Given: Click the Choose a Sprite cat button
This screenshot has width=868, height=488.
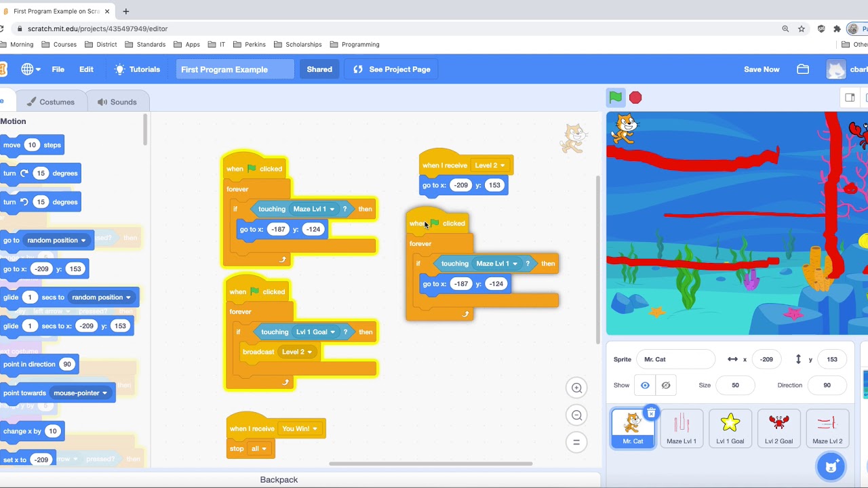Looking at the screenshot, I should tap(831, 466).
